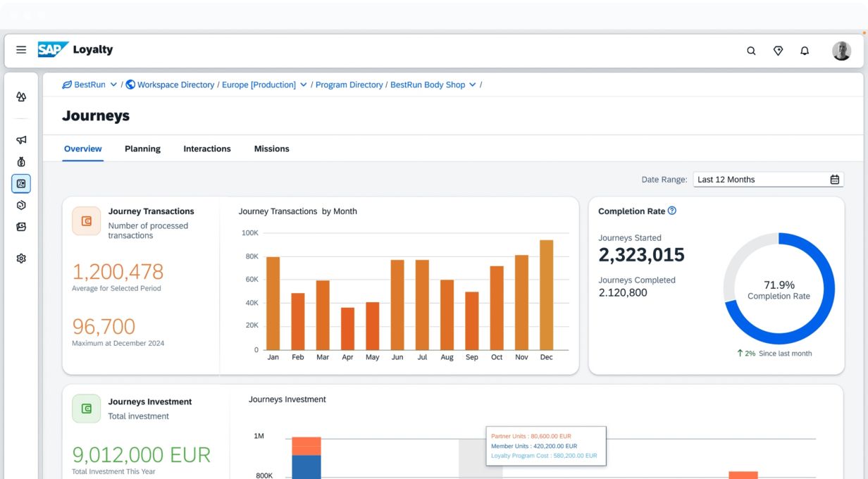
Task: Open the hamburger navigation menu
Action: point(21,50)
